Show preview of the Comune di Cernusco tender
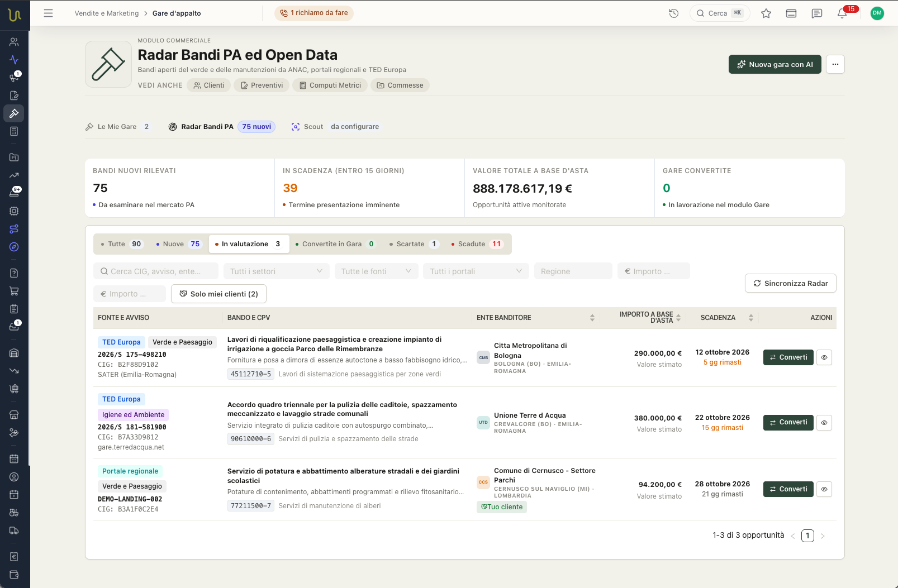 point(824,489)
